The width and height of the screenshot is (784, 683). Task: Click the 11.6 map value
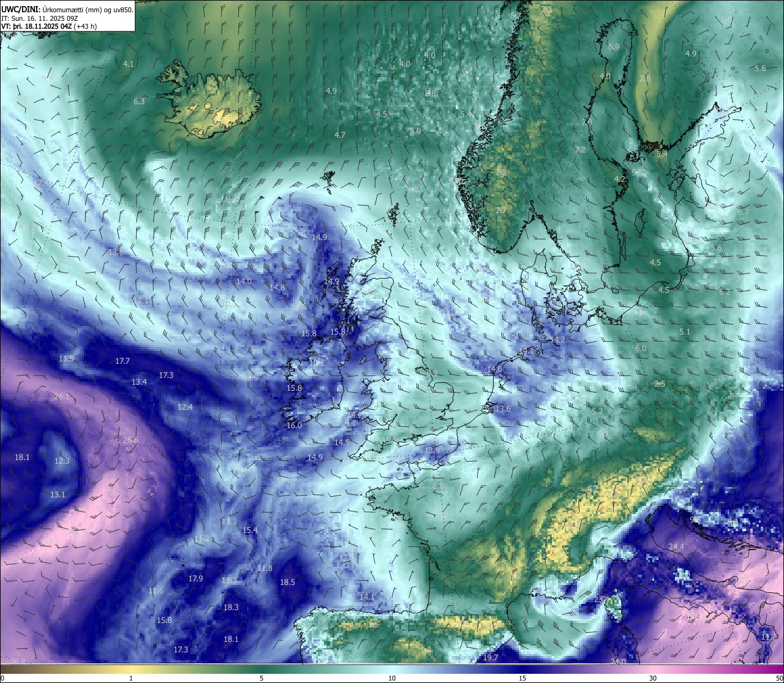coord(156,591)
